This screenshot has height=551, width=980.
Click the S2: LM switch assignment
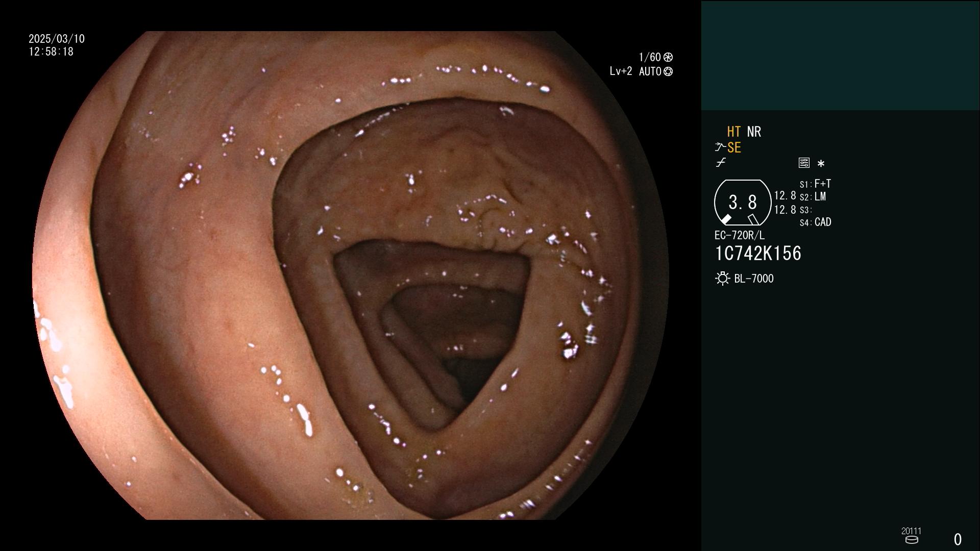point(813,197)
